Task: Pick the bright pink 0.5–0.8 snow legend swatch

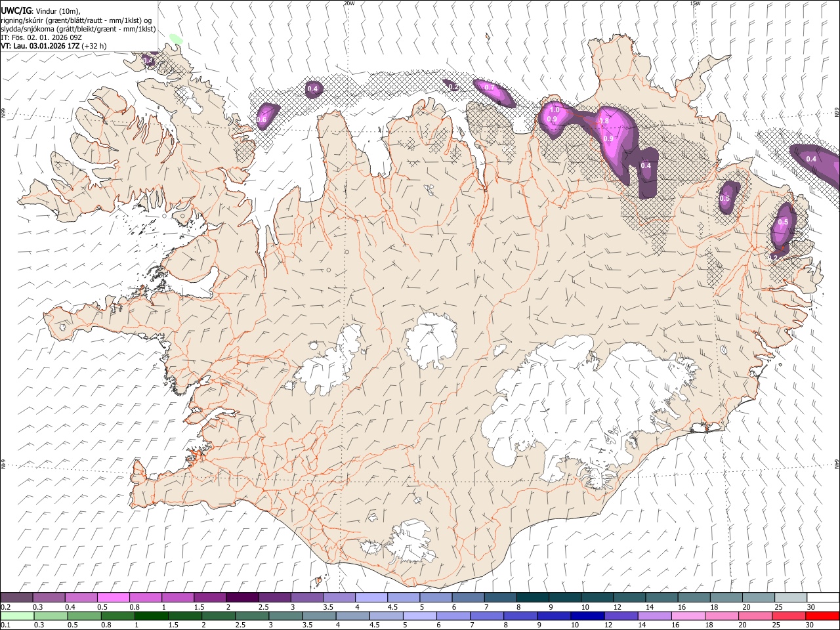Action: coord(113,598)
